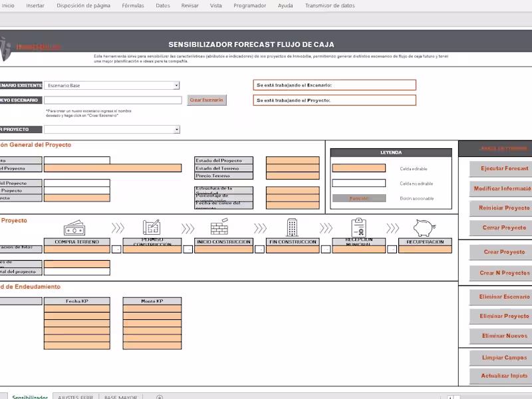This screenshot has width=532, height=399.
Task: Select the first cell under Fecha KP
Action: click(x=77, y=309)
